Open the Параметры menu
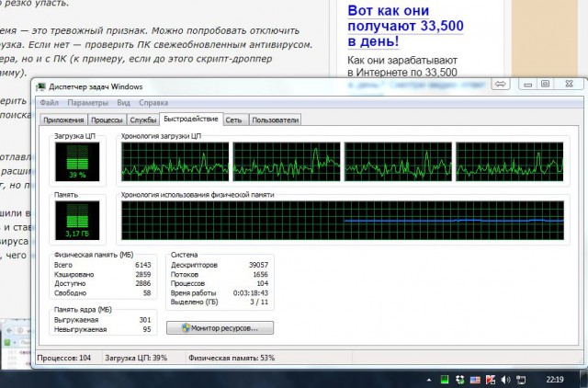This screenshot has width=588, height=388. 88,103
